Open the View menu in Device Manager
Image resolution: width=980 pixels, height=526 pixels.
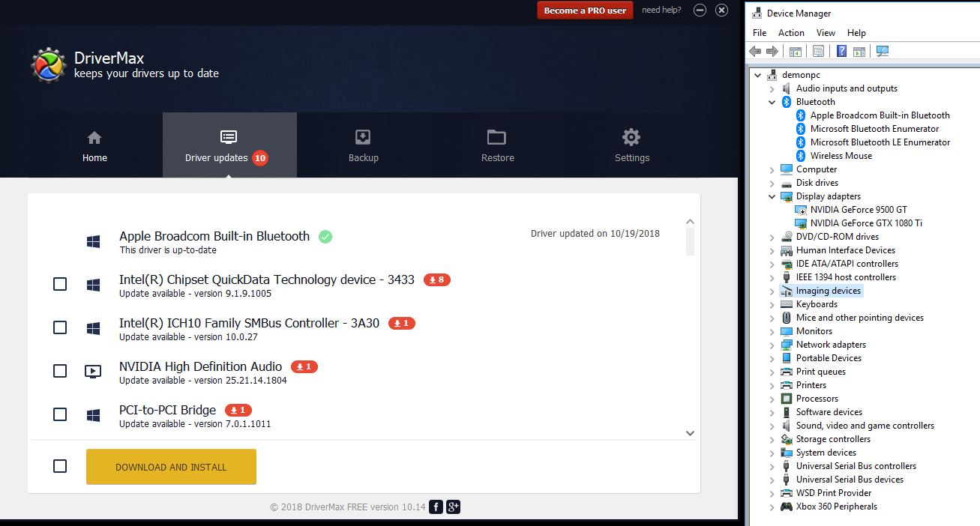coord(826,33)
